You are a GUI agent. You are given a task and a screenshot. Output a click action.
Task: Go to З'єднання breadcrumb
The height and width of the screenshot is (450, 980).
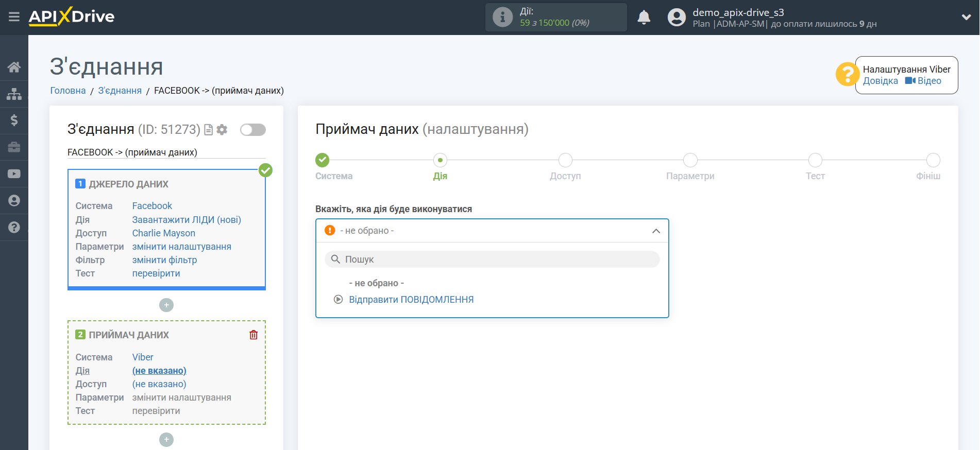(120, 91)
